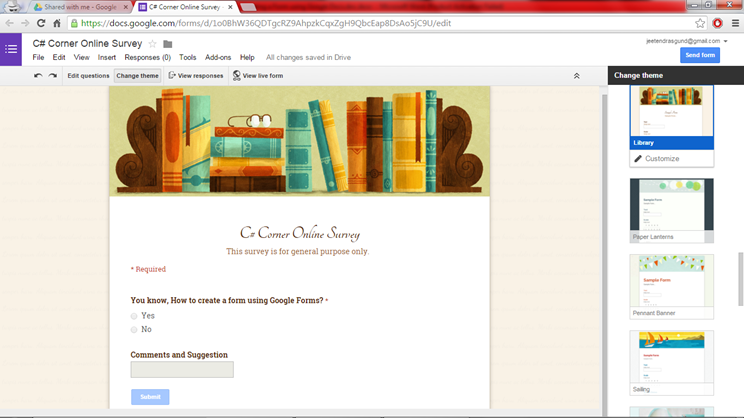Viewport: 744px width, 418px height.
Task: Go back with the browser back arrow
Action: (9, 23)
